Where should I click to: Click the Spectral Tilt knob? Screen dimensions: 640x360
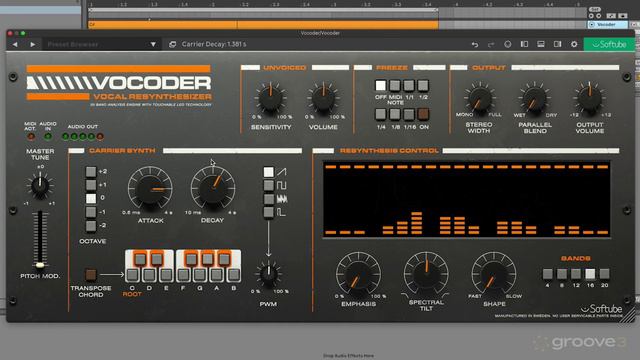426,274
